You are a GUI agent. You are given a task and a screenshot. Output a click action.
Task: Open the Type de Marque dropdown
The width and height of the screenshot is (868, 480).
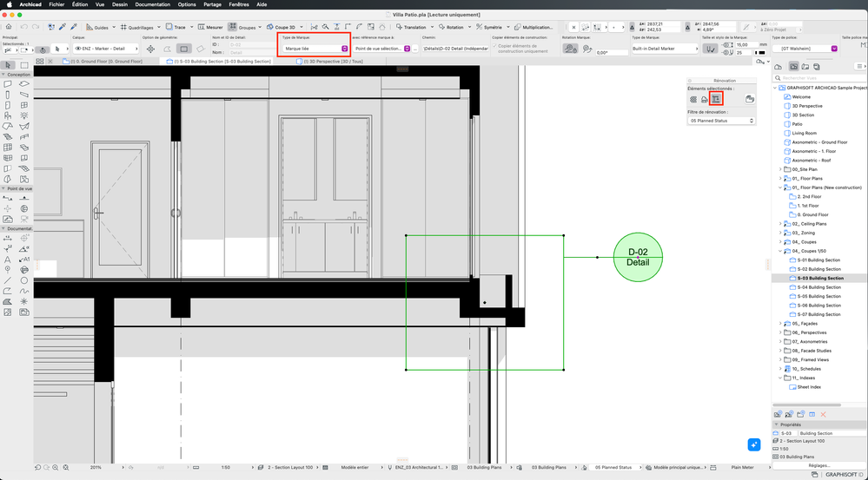click(x=315, y=49)
